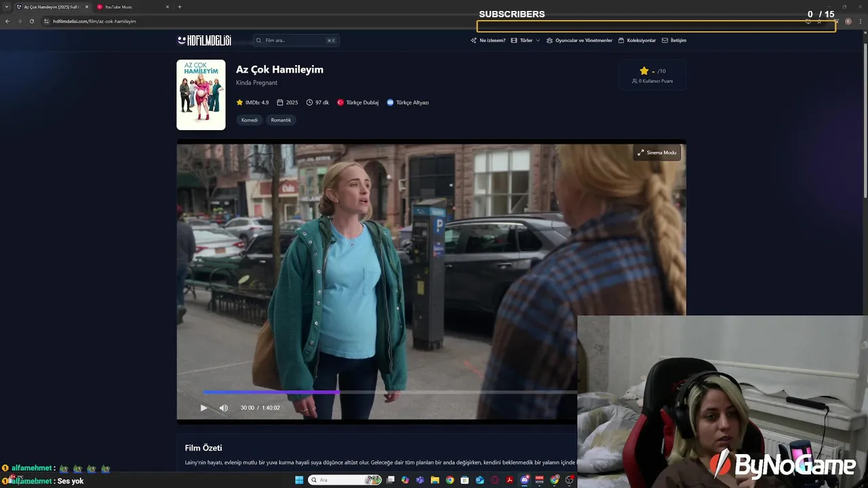Click the purple video progress bar
Screen dimensions: 868x488
(271, 392)
